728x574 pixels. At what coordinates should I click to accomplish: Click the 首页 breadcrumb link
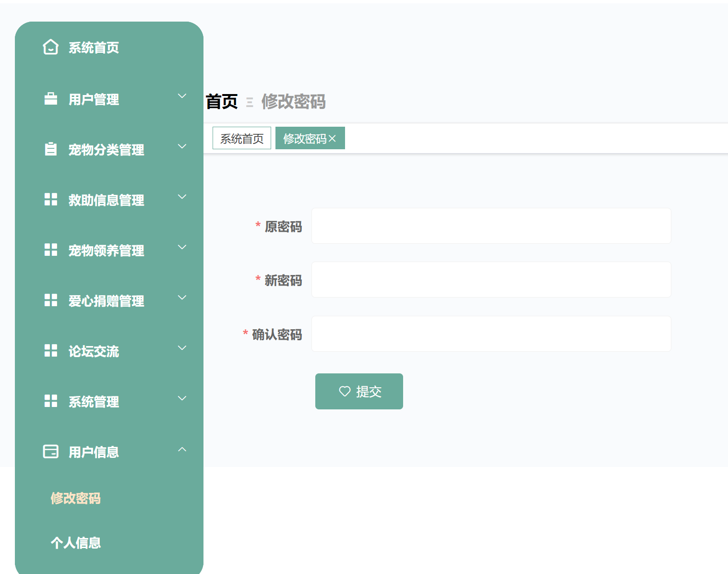221,102
